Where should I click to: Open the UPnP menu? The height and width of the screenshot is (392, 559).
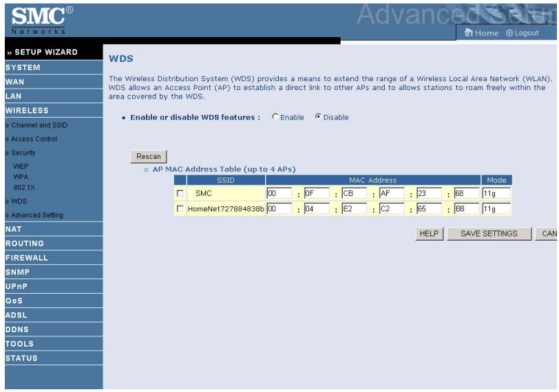(54, 286)
